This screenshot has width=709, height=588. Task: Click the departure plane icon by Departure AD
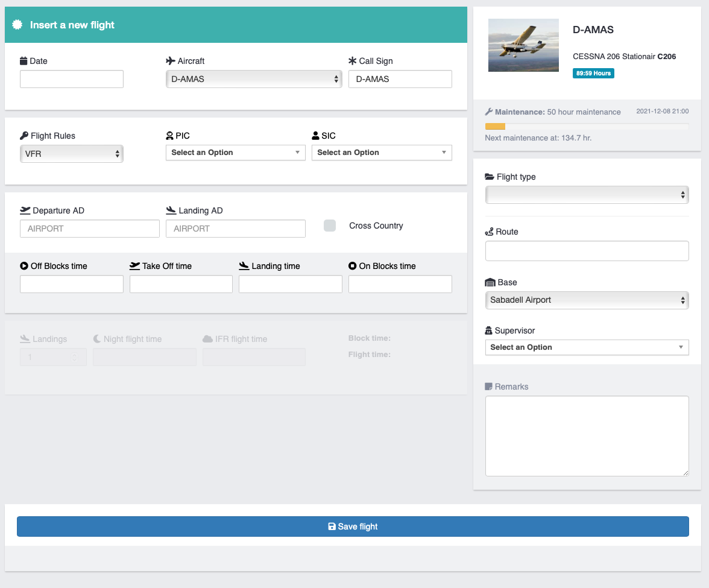click(x=25, y=210)
